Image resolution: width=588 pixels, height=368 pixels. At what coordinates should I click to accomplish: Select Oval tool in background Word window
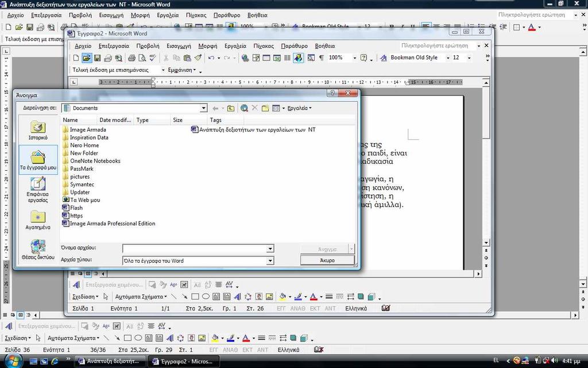coord(138,338)
